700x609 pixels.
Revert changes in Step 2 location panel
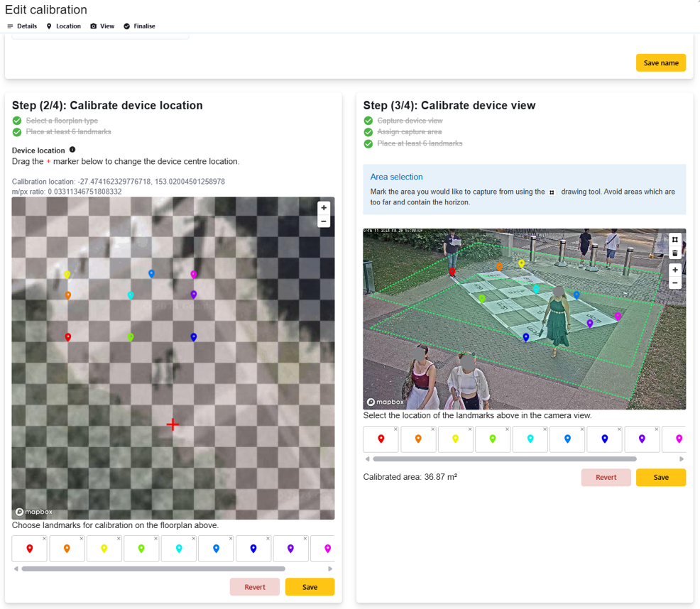point(254,587)
